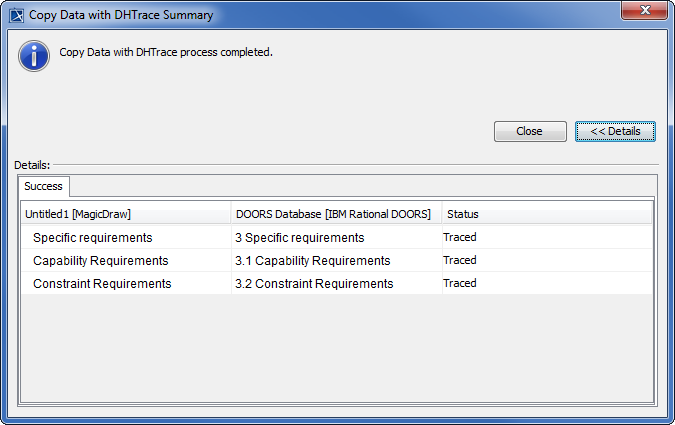675x425 pixels.
Task: Click Traced status for Specific requirements
Action: click(x=460, y=238)
